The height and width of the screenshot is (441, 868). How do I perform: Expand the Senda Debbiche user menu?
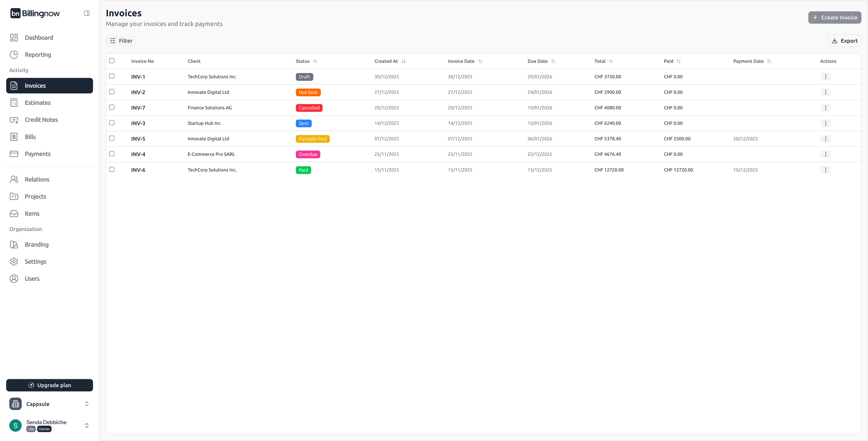(87, 425)
